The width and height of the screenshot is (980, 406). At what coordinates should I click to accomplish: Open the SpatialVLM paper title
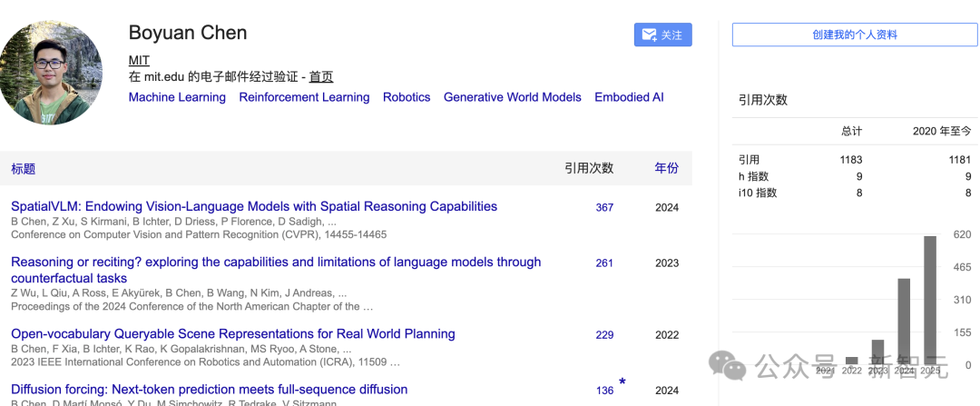point(254,206)
